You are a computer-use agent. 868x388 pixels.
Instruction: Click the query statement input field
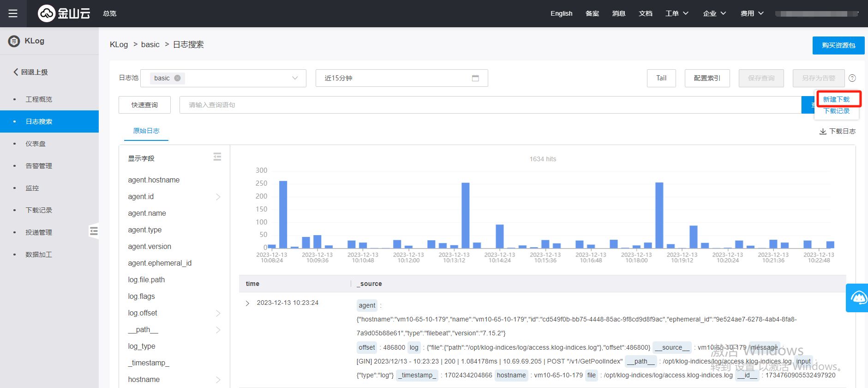pos(489,105)
